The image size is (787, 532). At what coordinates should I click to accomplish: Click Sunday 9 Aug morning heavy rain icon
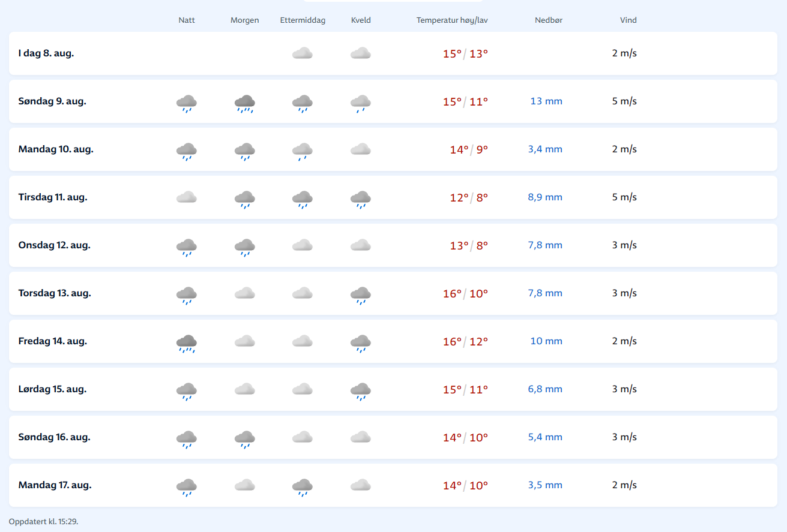245,103
